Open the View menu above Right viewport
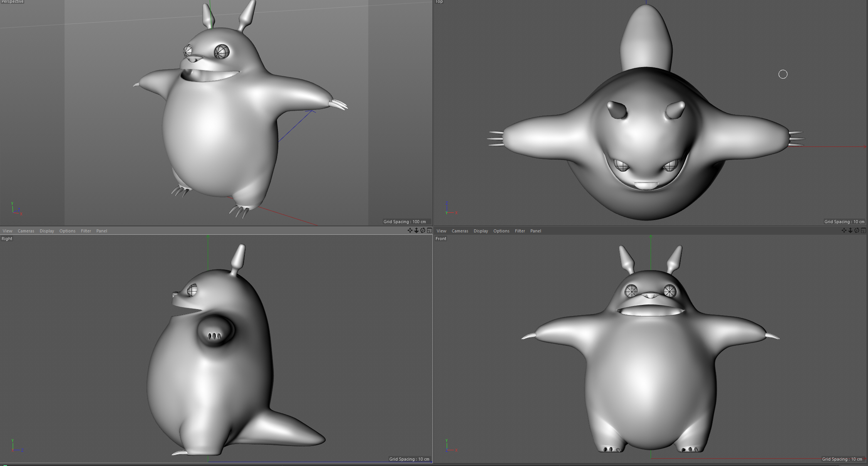The height and width of the screenshot is (466, 868). [x=7, y=231]
